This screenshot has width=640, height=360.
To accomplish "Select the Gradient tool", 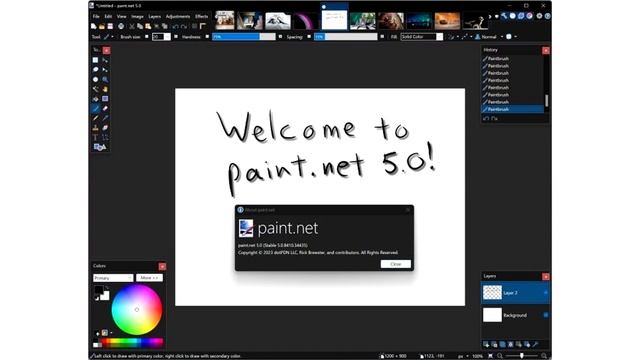I will coord(105,99).
